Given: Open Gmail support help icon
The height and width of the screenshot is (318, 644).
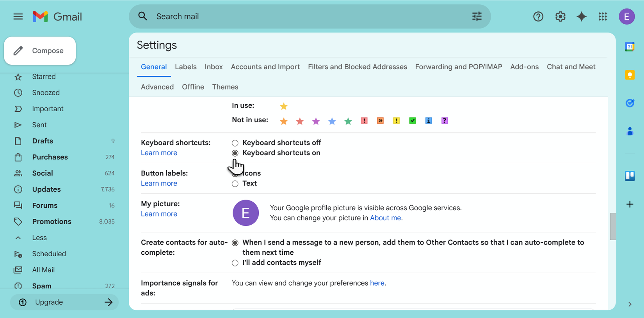Looking at the screenshot, I should tap(538, 16).
